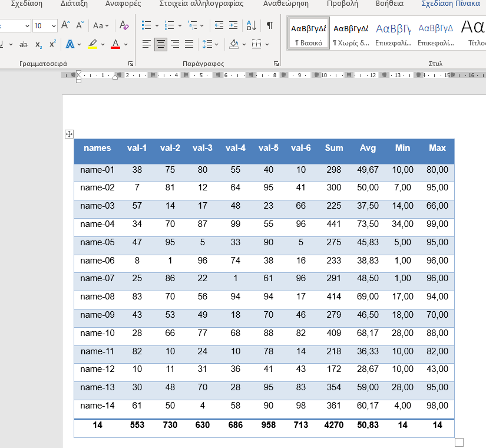Open the Διάταξη tab
486x448 pixels.
74,4
